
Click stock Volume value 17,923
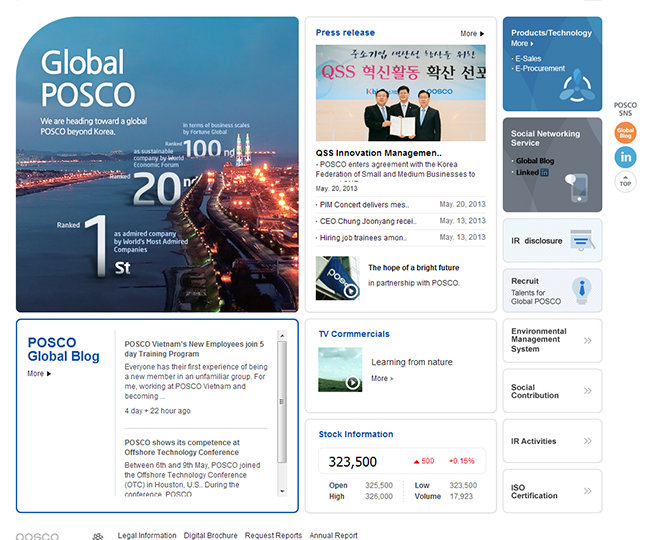[x=461, y=496]
